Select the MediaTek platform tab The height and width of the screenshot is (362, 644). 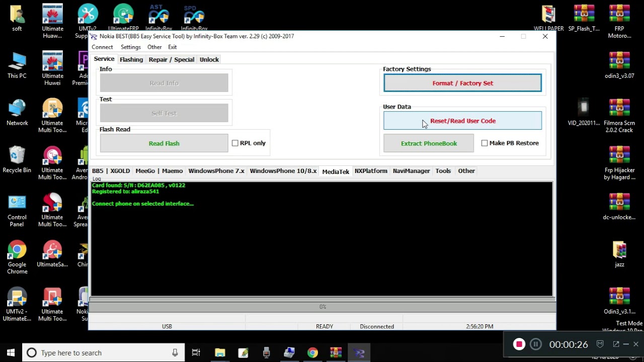[336, 171]
